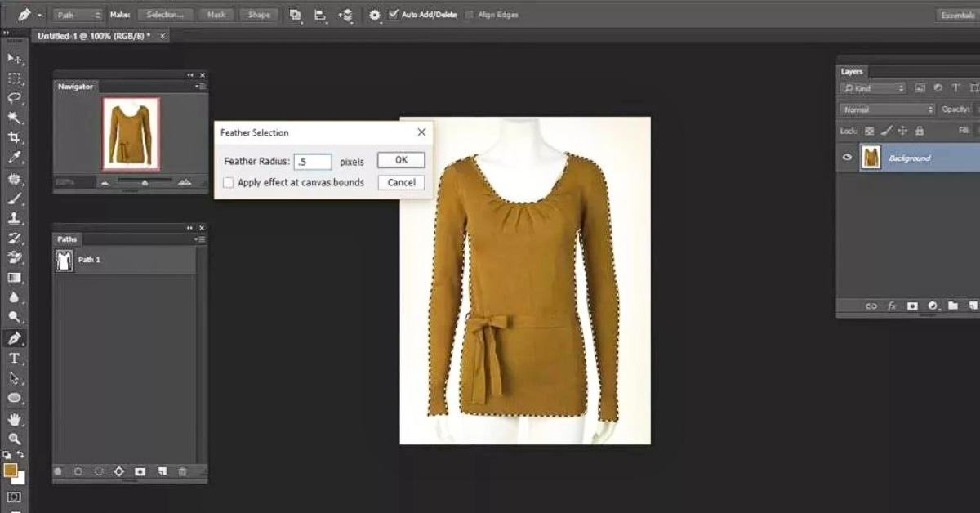The image size is (980, 513).
Task: Select the Blur tool
Action: [14, 298]
